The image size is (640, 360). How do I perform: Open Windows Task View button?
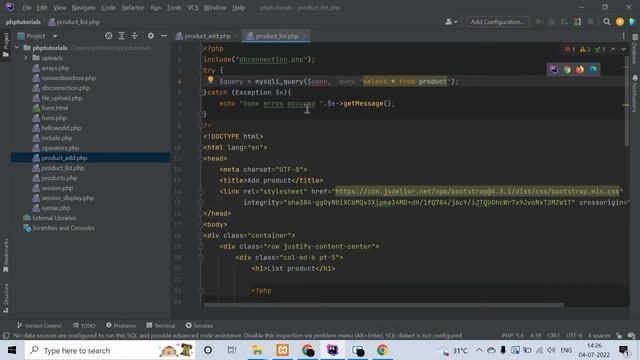coord(232,350)
